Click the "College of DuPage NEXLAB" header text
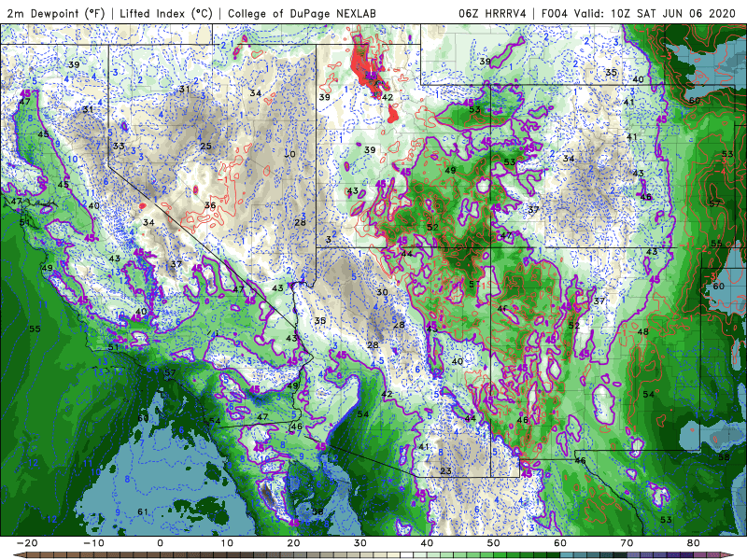 coord(302,13)
